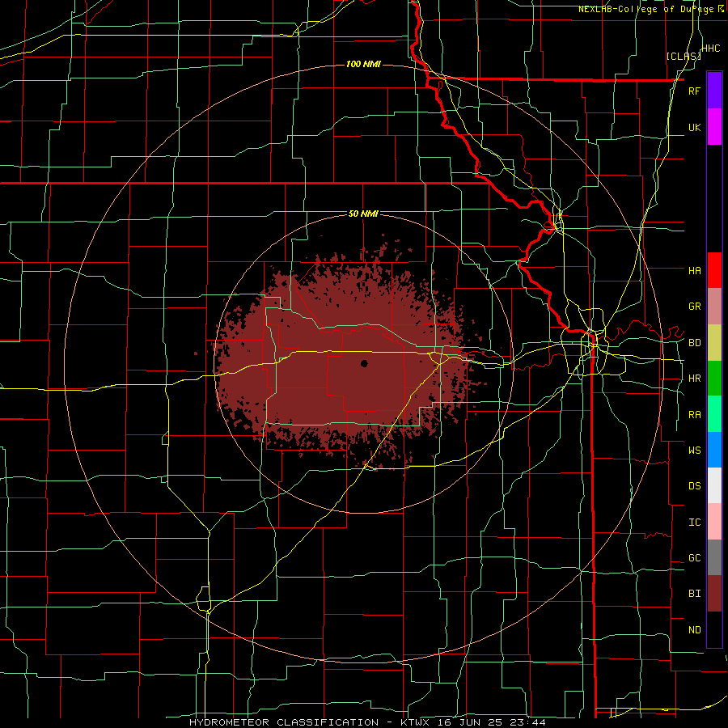This screenshot has width=728, height=728.
Task: Click the BI brown legend swatch
Action: (x=714, y=594)
